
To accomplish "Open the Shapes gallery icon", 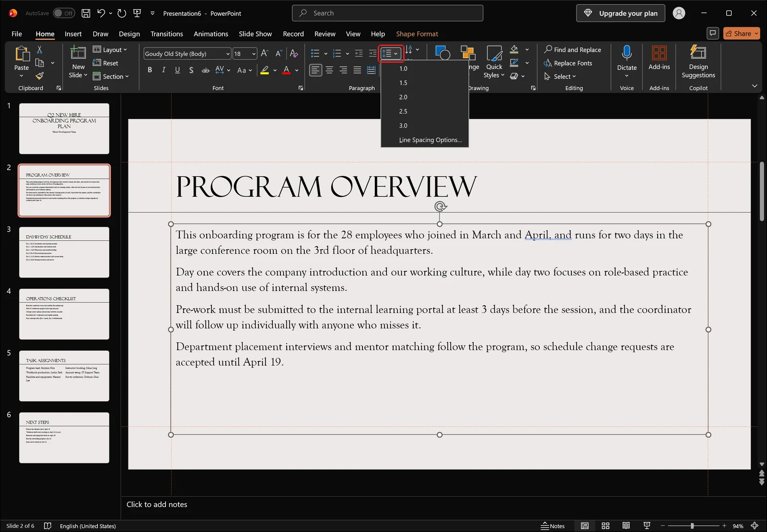I will click(x=442, y=52).
